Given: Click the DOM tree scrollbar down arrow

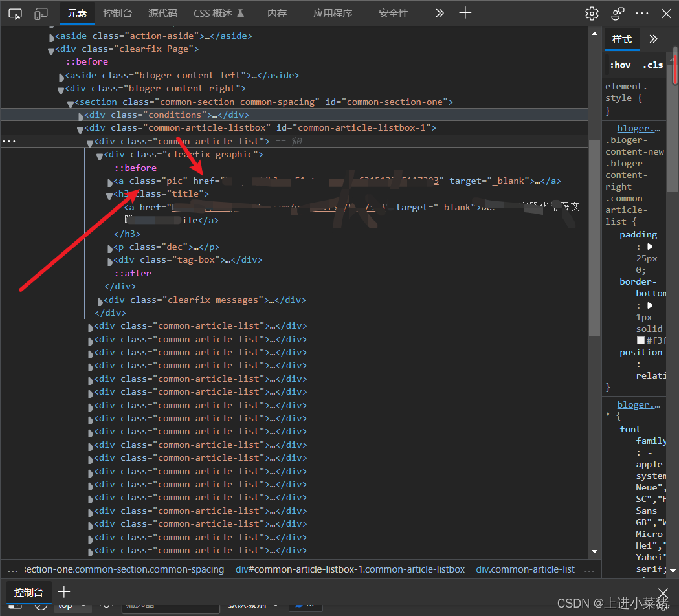Looking at the screenshot, I should [x=595, y=551].
